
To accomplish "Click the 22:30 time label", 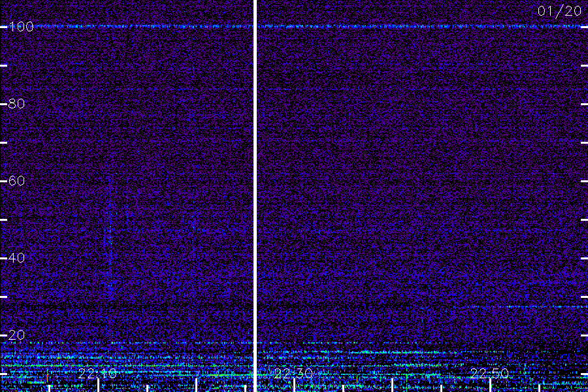I will pyautogui.click(x=293, y=373).
